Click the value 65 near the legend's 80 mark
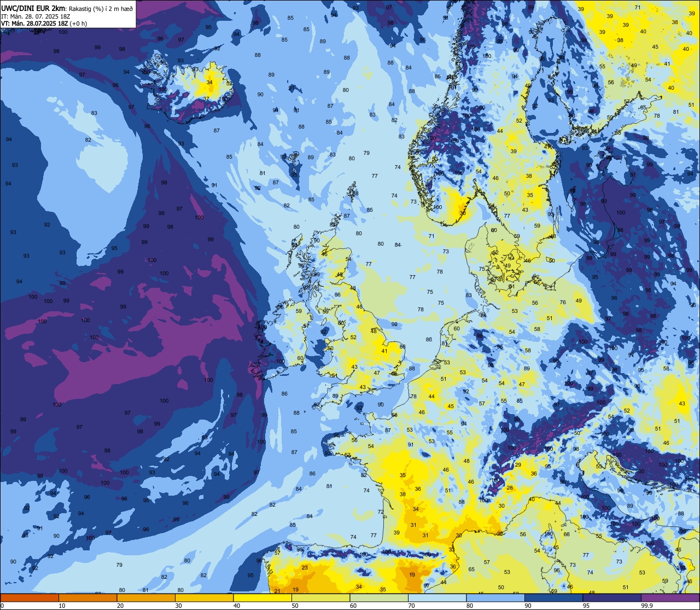 [471, 569]
